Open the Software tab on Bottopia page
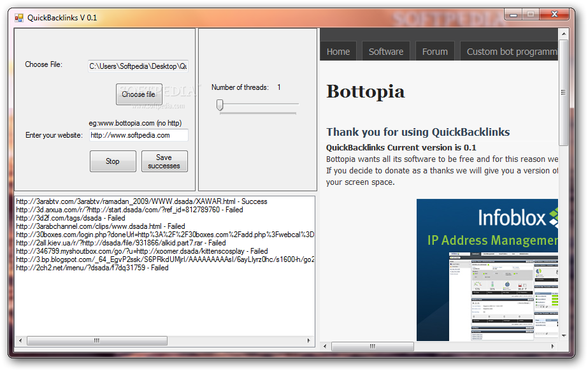The image size is (588, 371). click(386, 52)
